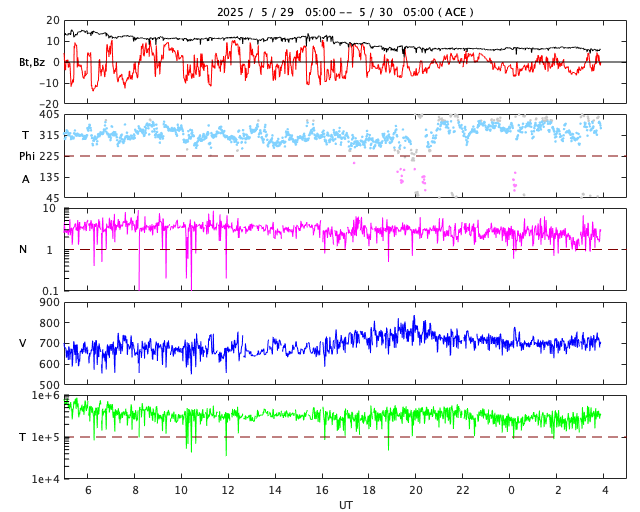
Task: Click the 1e+6 temperature tick label
Action: (x=45, y=396)
